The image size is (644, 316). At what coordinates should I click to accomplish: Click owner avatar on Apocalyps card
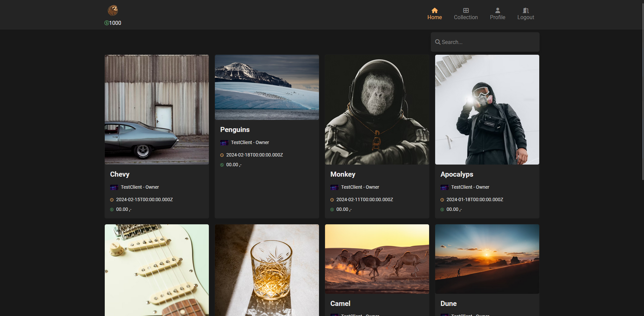(x=445, y=187)
